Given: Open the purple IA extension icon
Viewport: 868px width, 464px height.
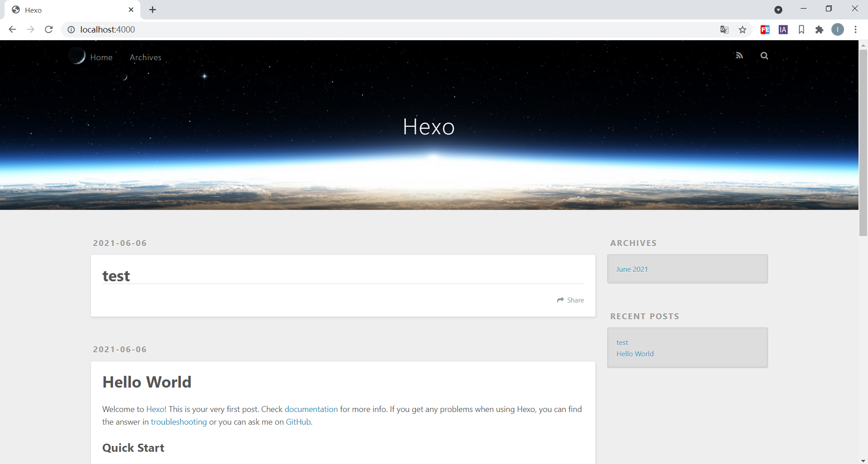Looking at the screenshot, I should [x=783, y=29].
